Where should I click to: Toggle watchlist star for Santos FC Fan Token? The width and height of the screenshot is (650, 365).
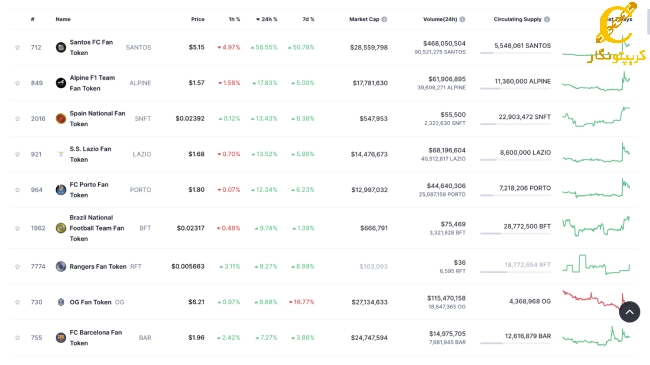point(17,47)
